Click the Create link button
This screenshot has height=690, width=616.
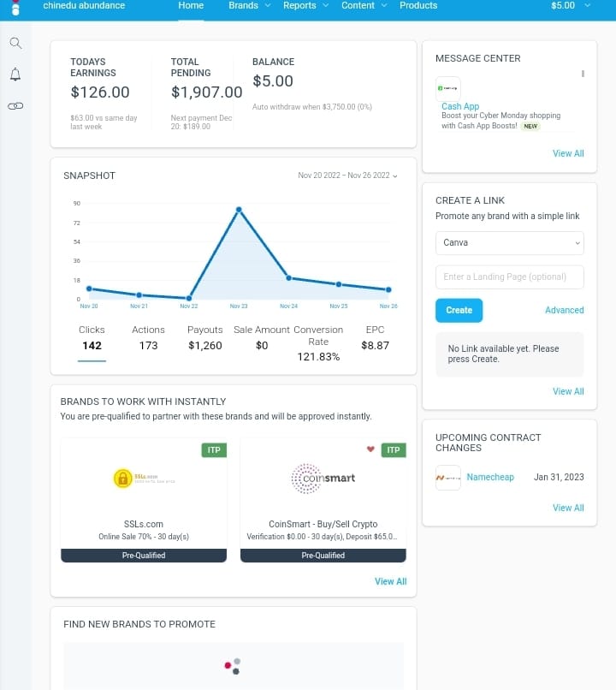click(x=459, y=310)
